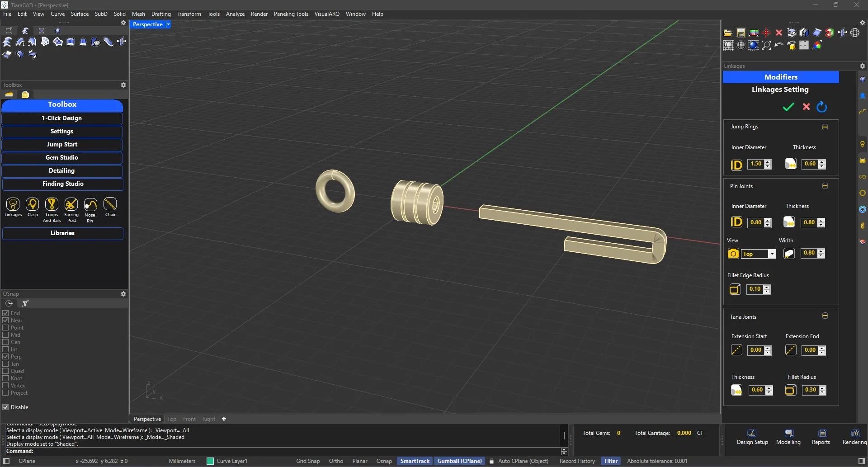Select the Clasp tool icon
This screenshot has height=467, width=868.
coord(32,205)
